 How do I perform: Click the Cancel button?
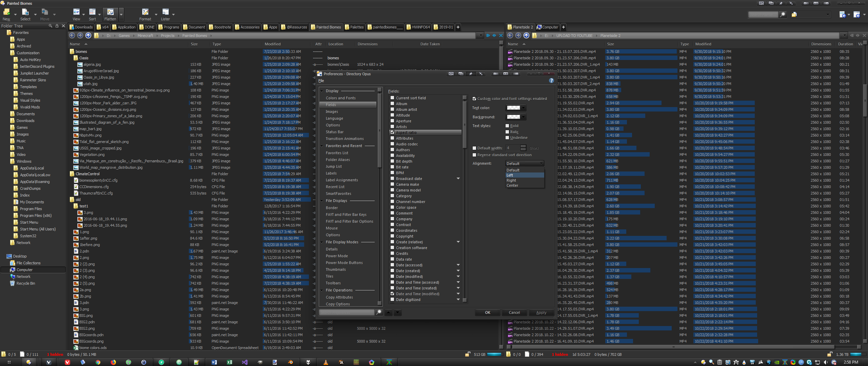coord(514,312)
